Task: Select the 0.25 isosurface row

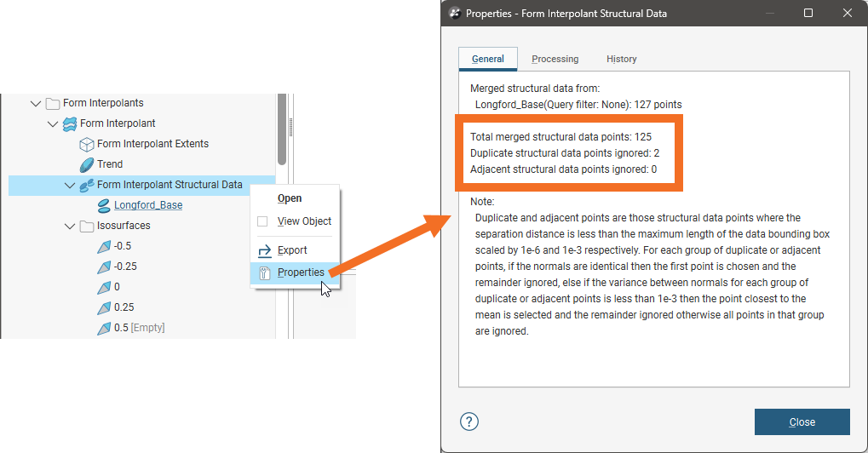Action: (x=141, y=307)
